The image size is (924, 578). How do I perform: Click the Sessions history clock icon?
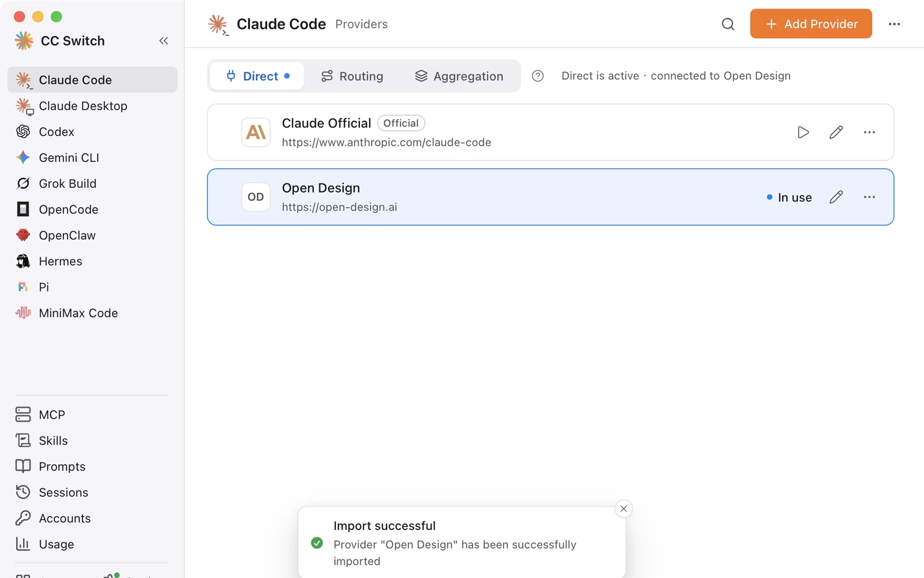coord(23,492)
